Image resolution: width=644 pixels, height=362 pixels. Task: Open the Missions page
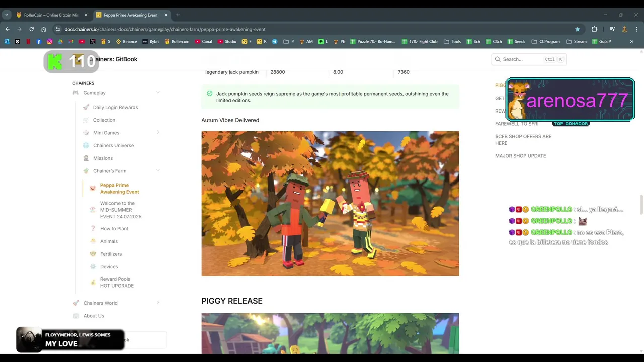tap(103, 158)
